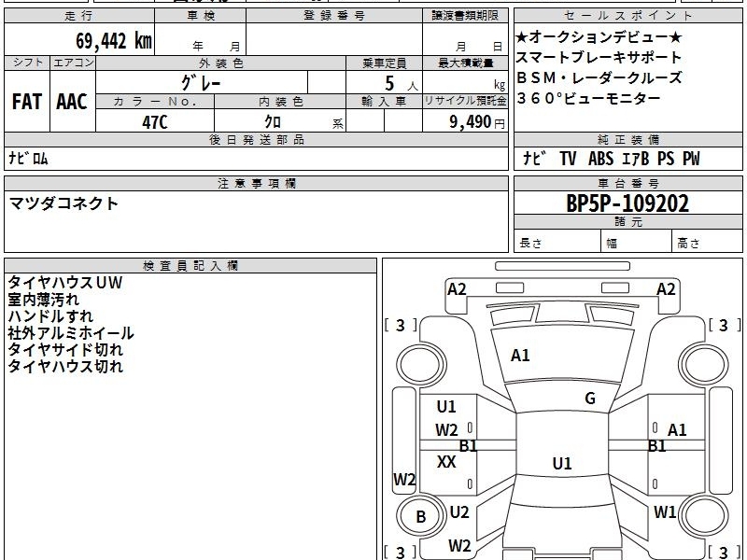
Task: Click the W1 mark on the diagram
Action: [x=665, y=511]
